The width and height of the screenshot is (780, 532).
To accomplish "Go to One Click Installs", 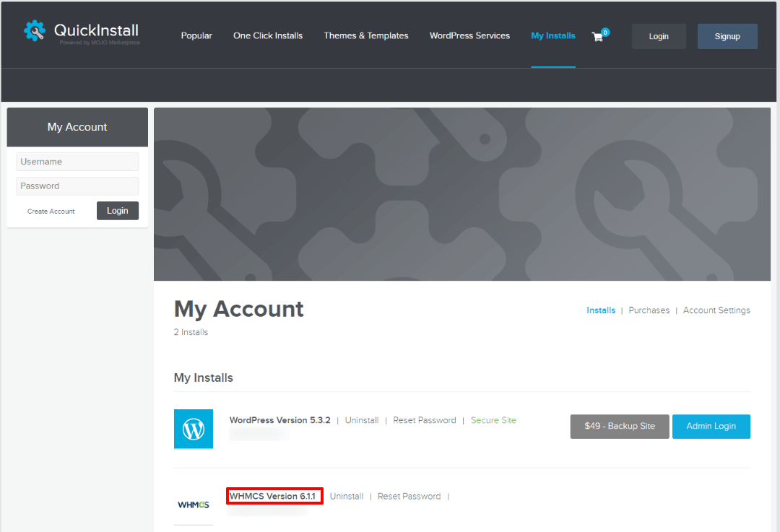I will 268,36.
